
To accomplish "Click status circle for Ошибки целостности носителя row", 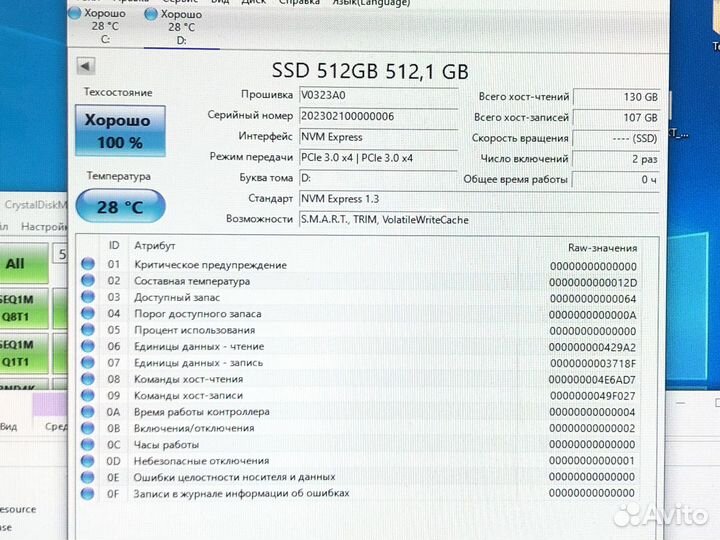I will 88,477.
